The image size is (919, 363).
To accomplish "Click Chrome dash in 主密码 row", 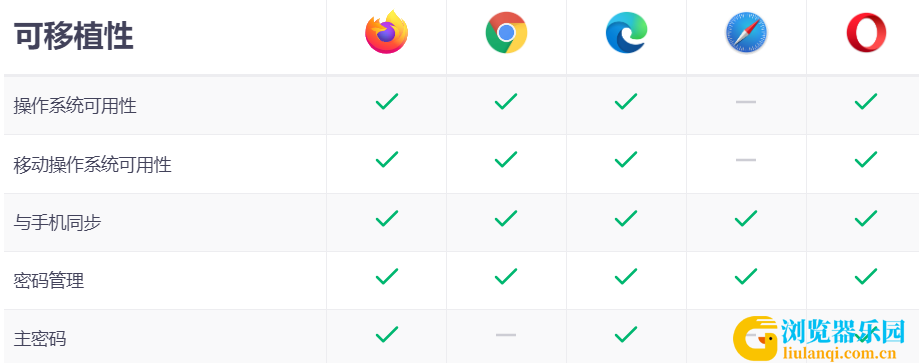I will click(x=506, y=335).
